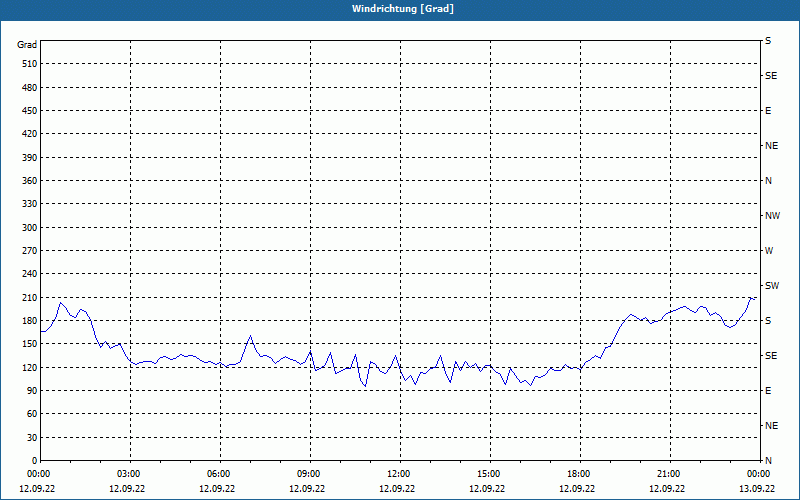
Task: Select the 06:00 time label
Action: (220, 473)
